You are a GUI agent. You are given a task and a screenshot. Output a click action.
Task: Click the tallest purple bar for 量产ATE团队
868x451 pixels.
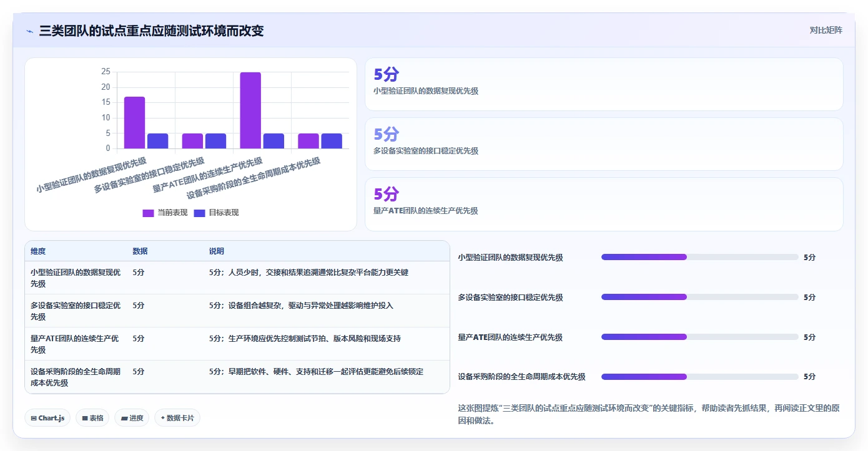click(x=250, y=110)
